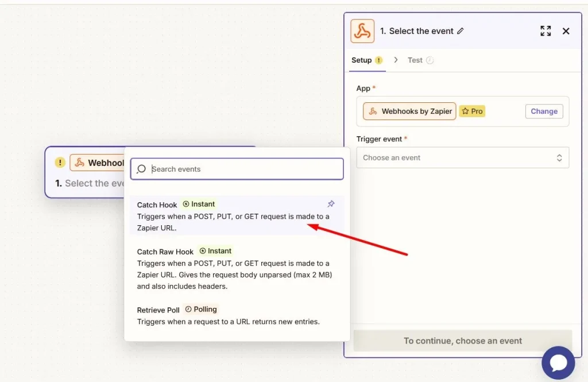Click the Change app button
Viewport: 588px width, 382px height.
[544, 111]
